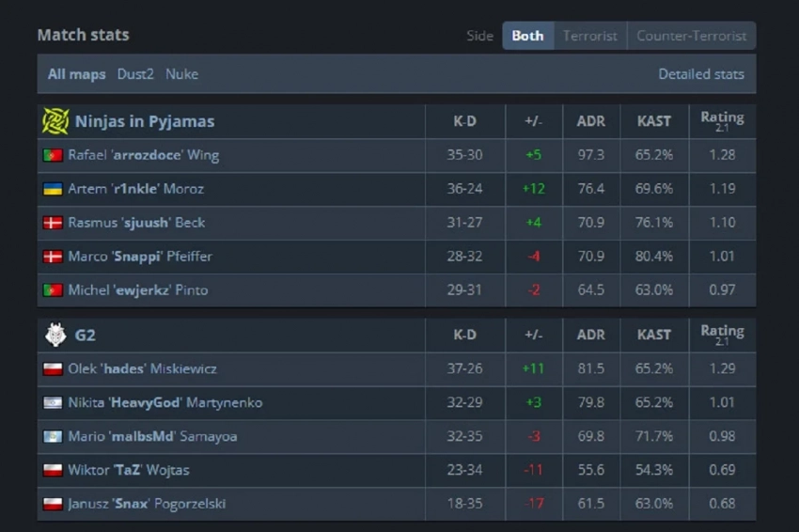This screenshot has width=799, height=532.
Task: Click the Poland flag beside hades
Action: point(53,368)
